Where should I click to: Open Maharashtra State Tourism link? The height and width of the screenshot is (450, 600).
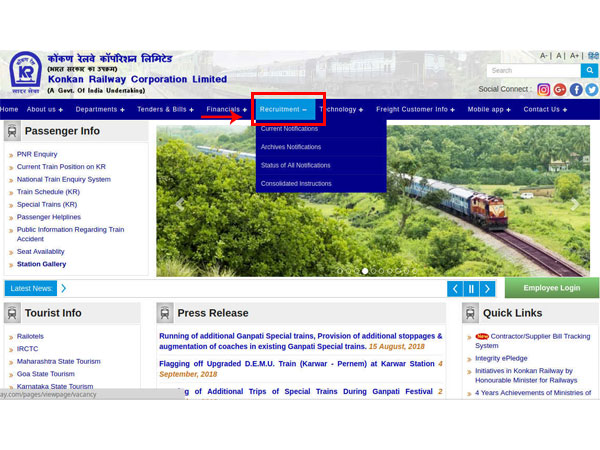coord(59,362)
